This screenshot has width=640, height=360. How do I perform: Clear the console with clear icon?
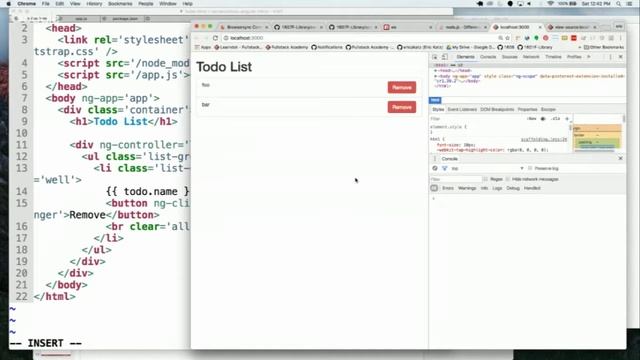tap(435, 168)
